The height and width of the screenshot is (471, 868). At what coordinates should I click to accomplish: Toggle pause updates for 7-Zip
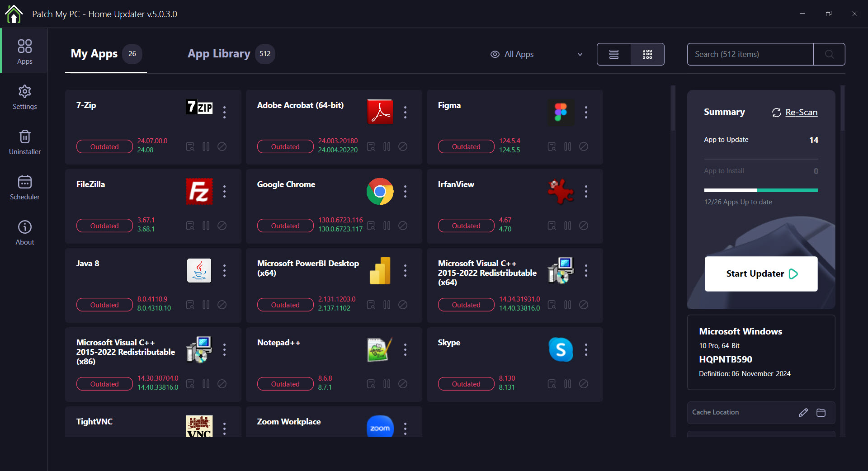click(206, 146)
